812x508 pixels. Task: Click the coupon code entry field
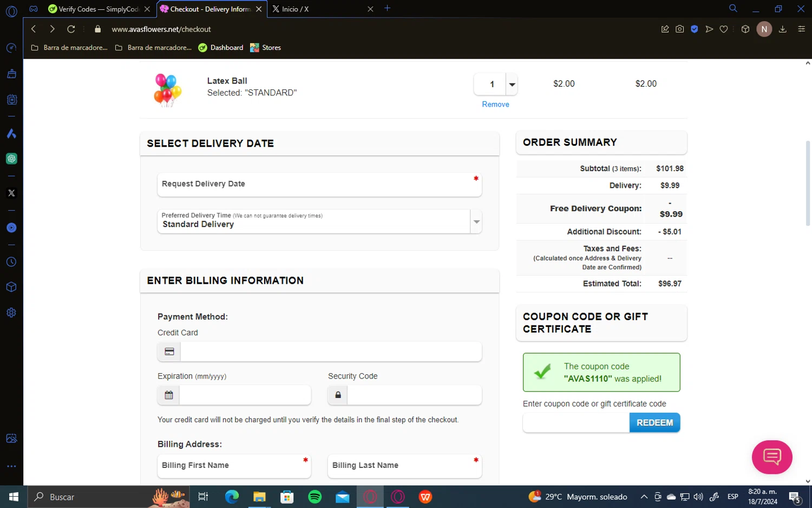tap(576, 422)
